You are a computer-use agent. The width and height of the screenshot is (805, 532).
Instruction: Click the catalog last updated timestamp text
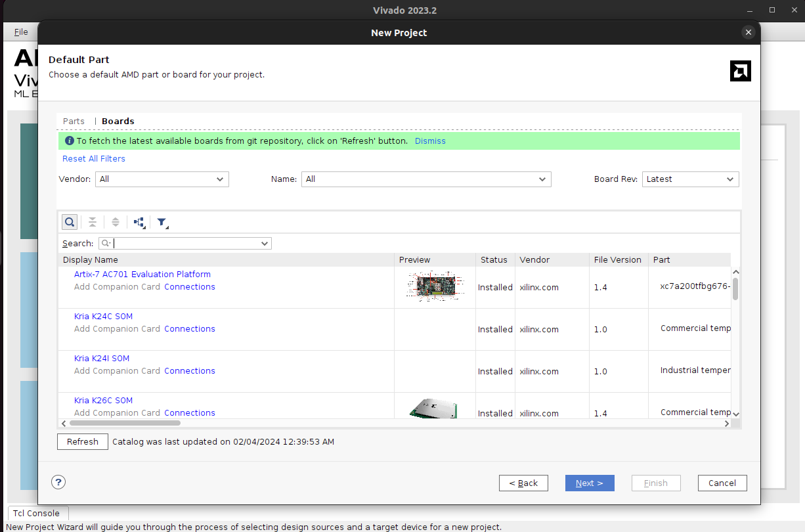click(x=223, y=441)
